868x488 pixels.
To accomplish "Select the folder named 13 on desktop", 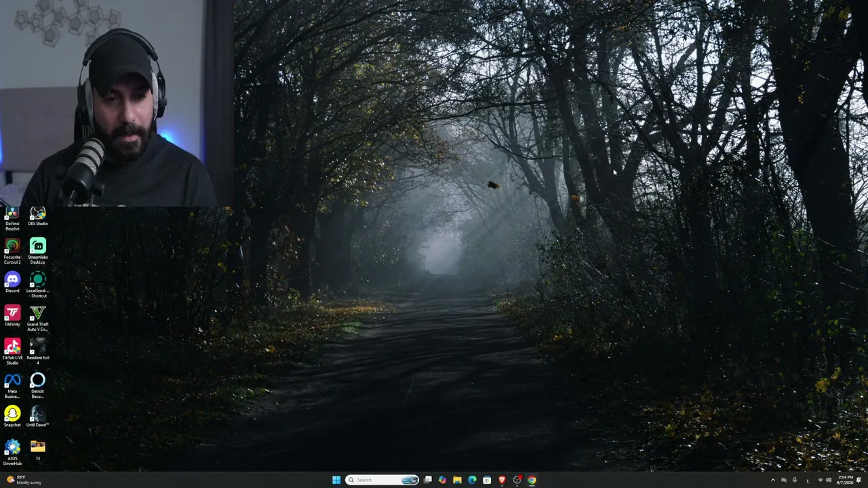I will pos(37,450).
